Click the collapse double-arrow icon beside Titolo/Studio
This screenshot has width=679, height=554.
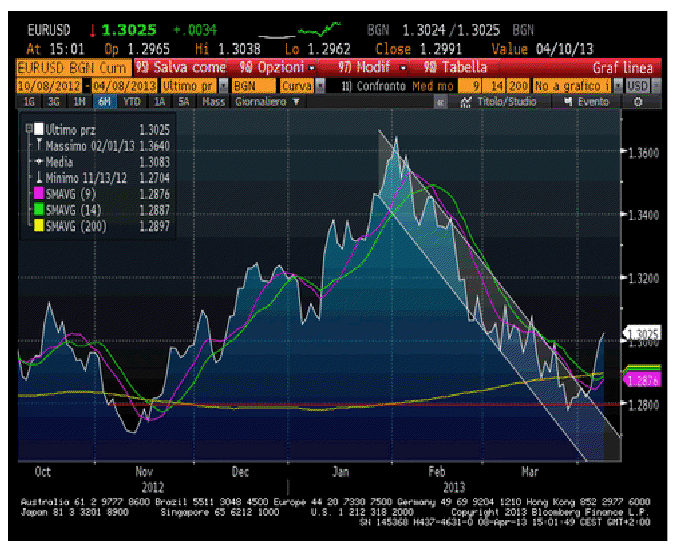point(438,102)
